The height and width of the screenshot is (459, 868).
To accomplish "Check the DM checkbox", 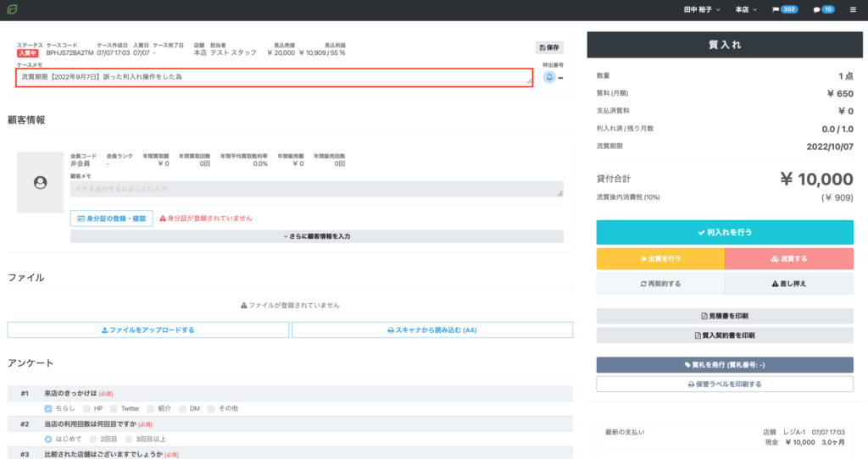I will click(182, 409).
